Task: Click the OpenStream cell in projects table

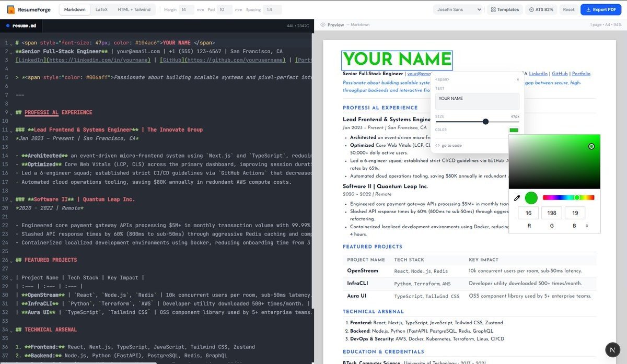Action: 362,271
